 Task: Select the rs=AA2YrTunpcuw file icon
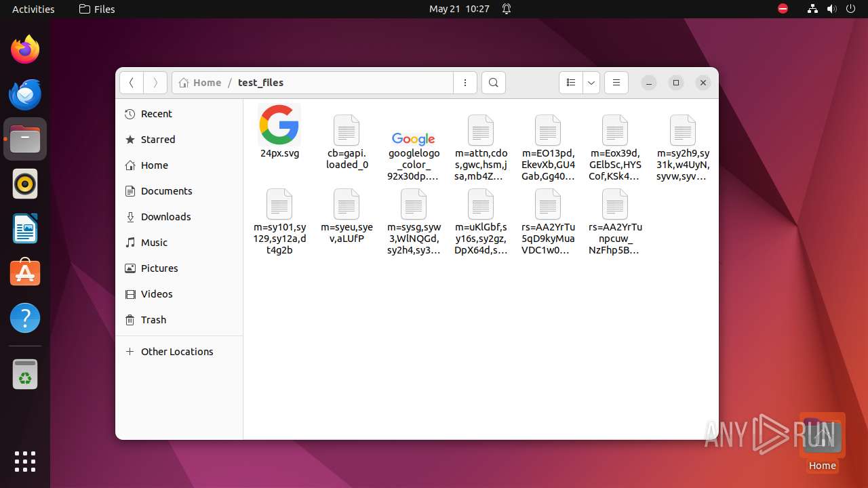(615, 204)
